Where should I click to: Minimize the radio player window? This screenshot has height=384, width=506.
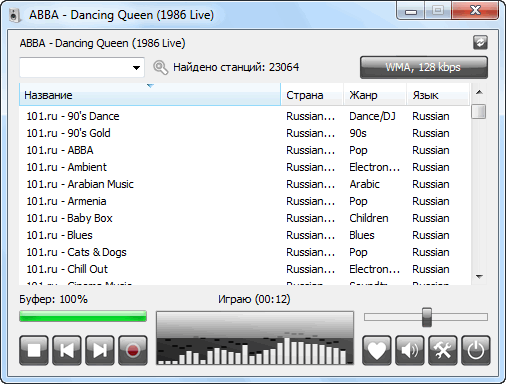(x=411, y=11)
